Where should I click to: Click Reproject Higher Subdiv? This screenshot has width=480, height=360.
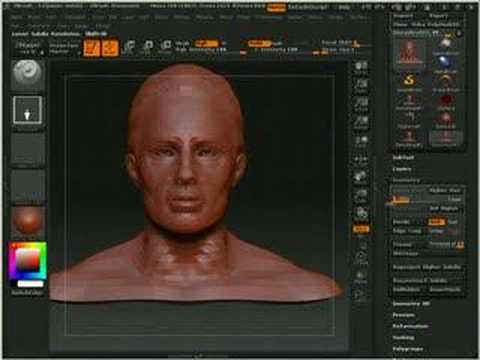tap(427, 267)
